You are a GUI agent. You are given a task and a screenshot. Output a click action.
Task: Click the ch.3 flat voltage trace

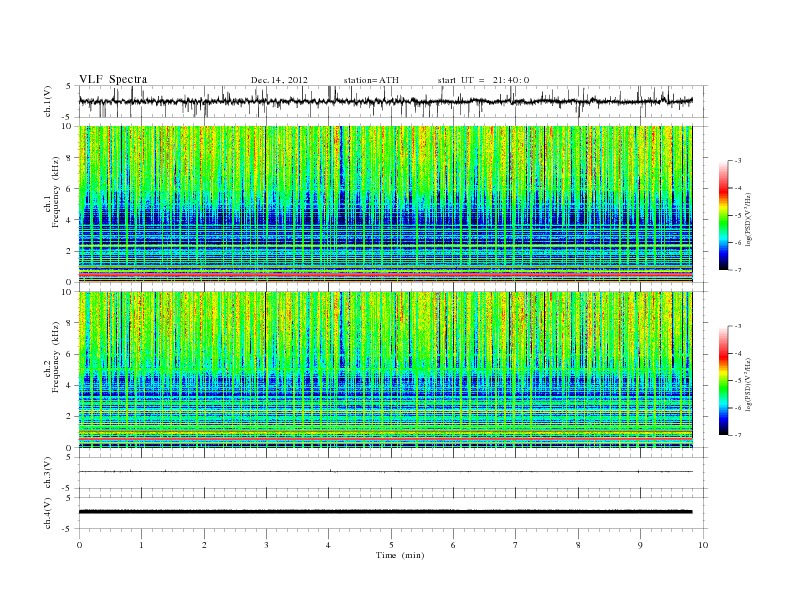coord(385,472)
